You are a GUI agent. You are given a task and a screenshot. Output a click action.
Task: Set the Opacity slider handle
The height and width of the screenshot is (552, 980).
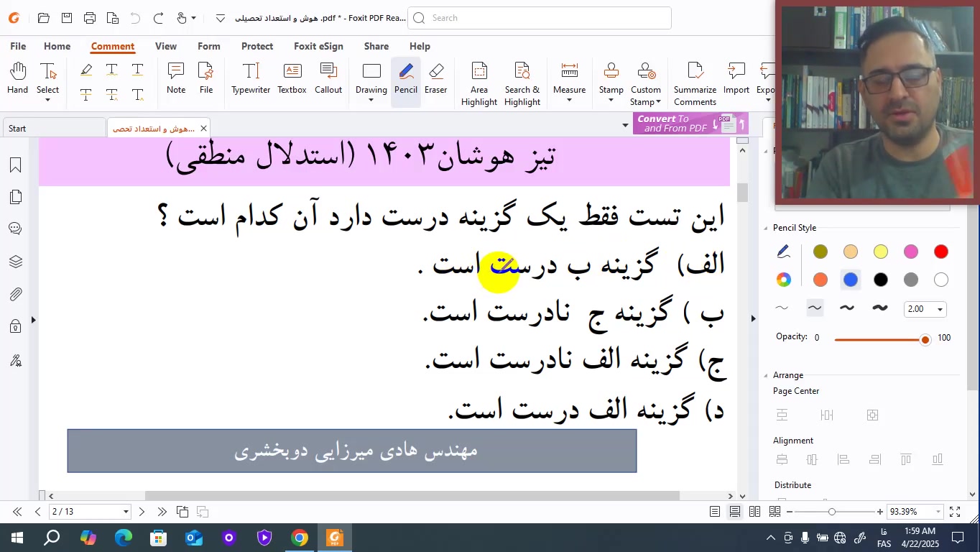925,339
